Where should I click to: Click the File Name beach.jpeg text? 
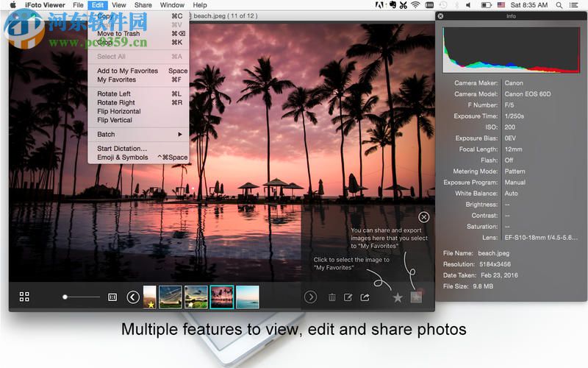493,253
